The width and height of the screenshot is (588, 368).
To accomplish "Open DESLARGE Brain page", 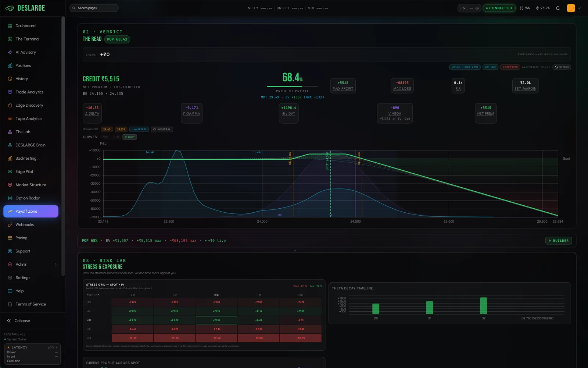I will tap(31, 145).
